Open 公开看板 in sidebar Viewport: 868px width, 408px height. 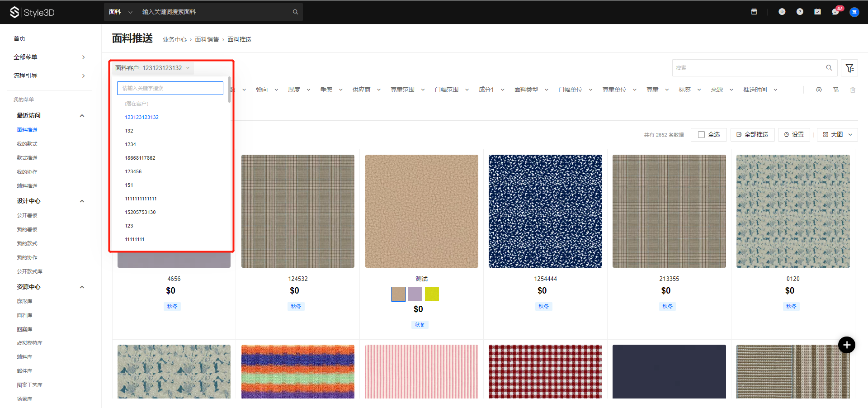coord(27,215)
